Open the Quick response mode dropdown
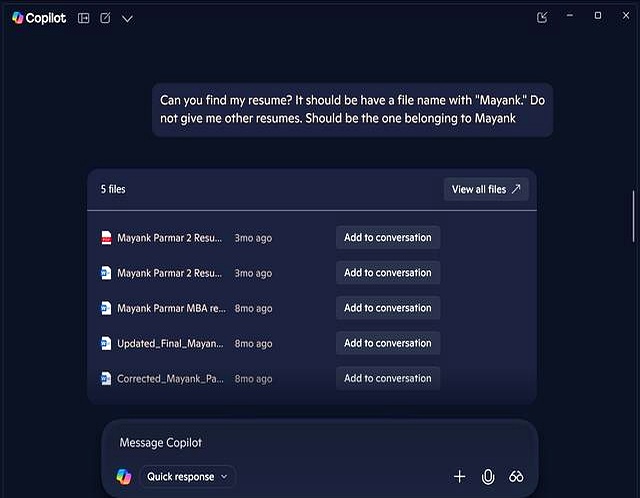 point(187,477)
